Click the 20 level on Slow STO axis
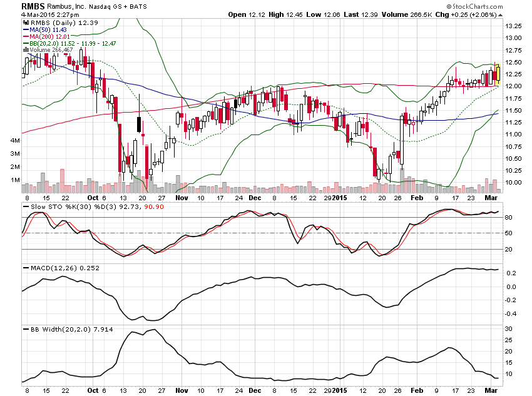 pyautogui.click(x=509, y=250)
